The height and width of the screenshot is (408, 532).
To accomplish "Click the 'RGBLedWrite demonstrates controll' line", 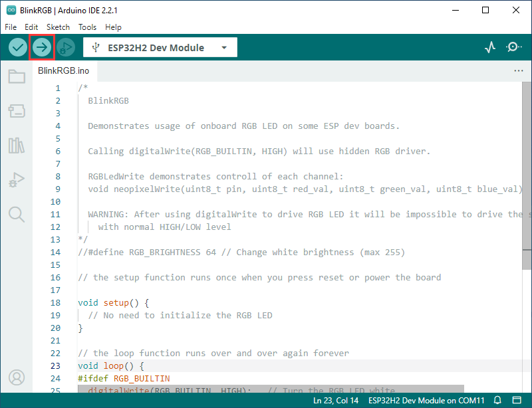I will [215, 177].
